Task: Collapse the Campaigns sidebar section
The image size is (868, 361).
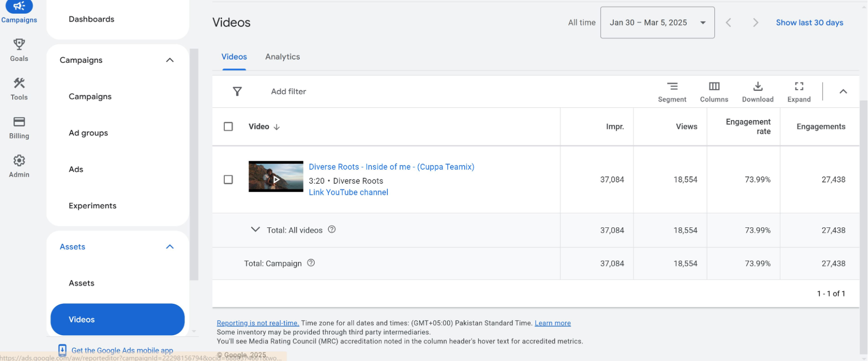Action: coord(170,60)
